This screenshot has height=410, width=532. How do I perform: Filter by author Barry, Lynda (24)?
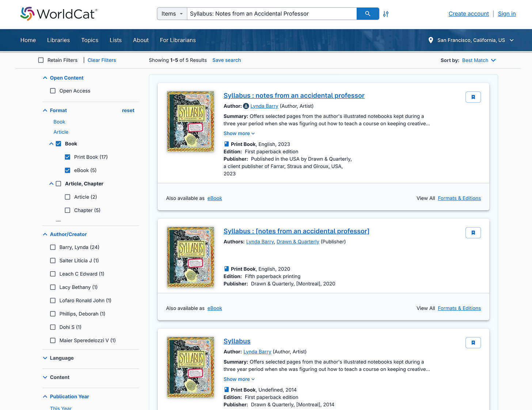pyautogui.click(x=53, y=247)
